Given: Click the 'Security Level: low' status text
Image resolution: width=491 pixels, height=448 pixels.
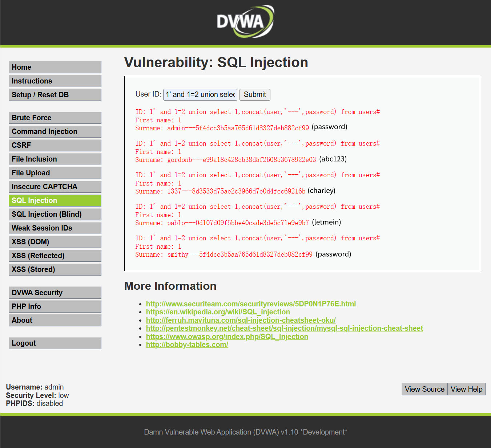Looking at the screenshot, I should point(37,395).
